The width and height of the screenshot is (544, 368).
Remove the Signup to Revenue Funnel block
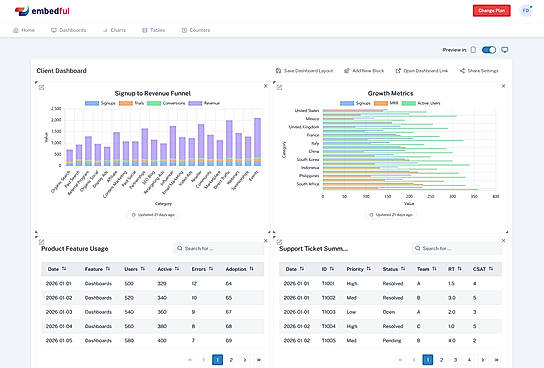266,86
